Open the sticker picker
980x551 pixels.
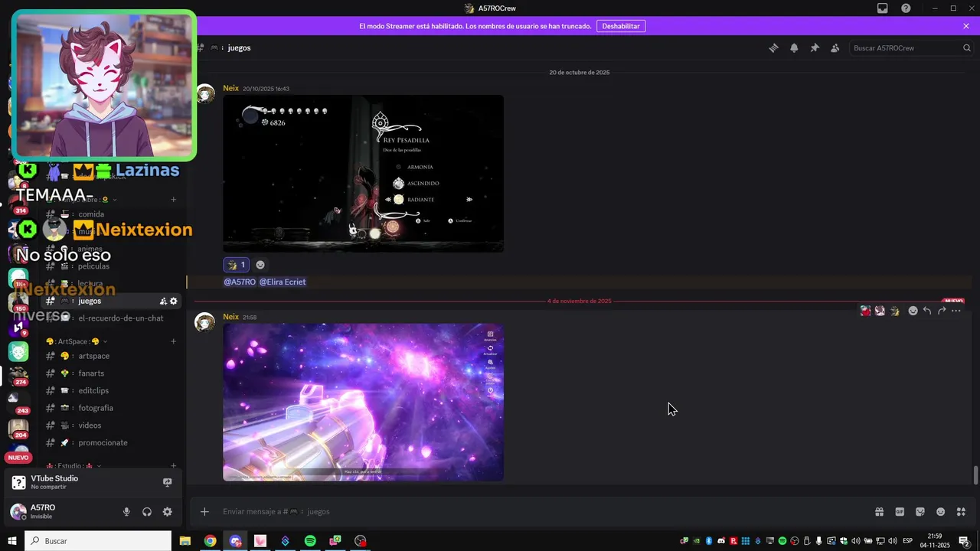pyautogui.click(x=920, y=512)
